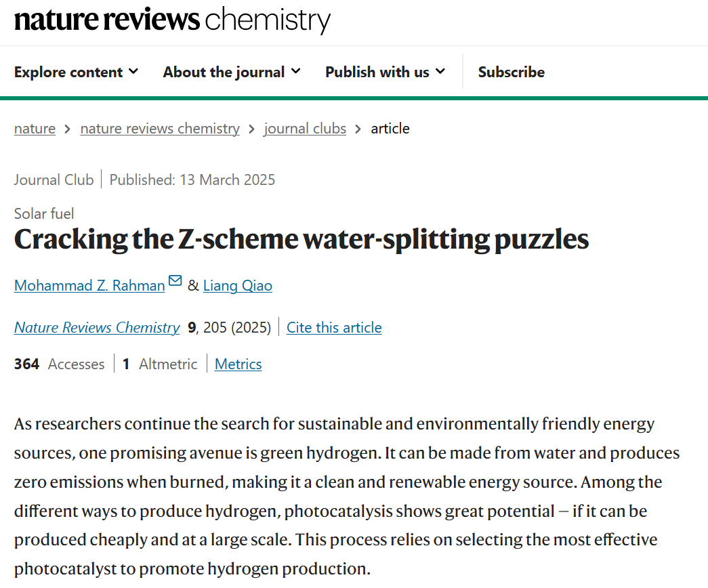Expand the Publish with us menu
The image size is (708, 588).
tap(385, 72)
